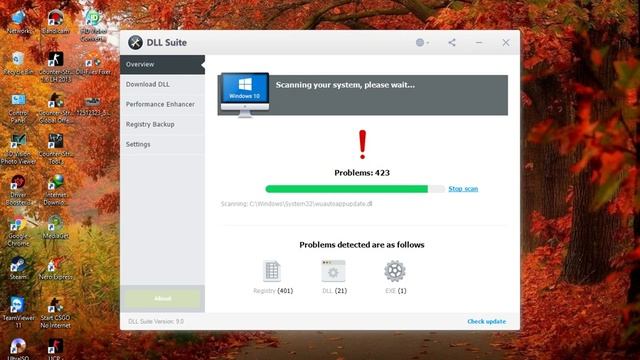Switch to Registry Backup section
Image resolution: width=640 pixels, height=360 pixels.
(x=162, y=124)
